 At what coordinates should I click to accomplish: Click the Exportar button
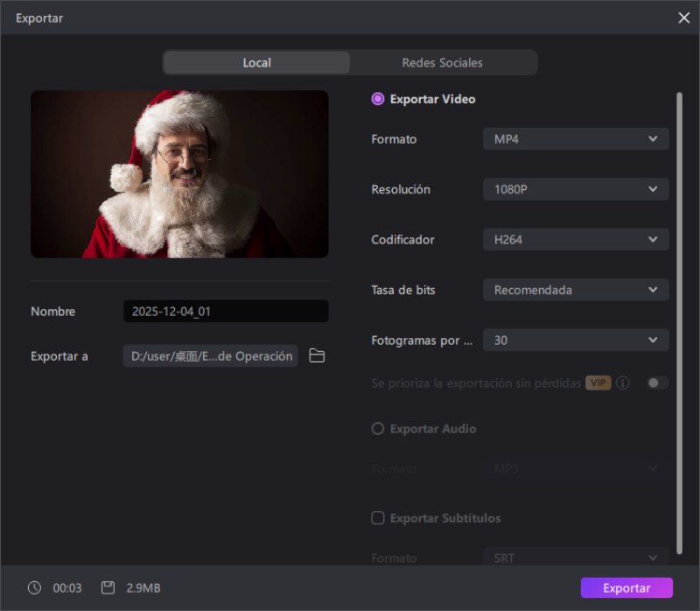pyautogui.click(x=626, y=587)
